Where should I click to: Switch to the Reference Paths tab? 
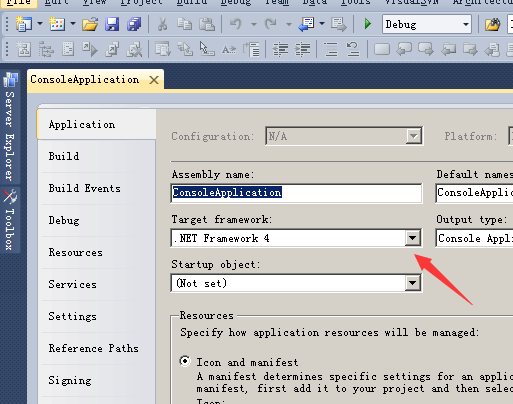93,348
